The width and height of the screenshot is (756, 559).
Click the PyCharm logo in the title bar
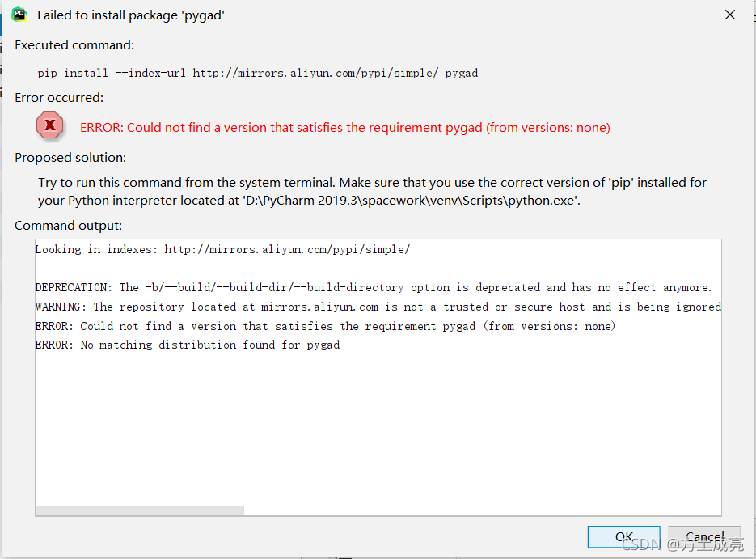[19, 15]
